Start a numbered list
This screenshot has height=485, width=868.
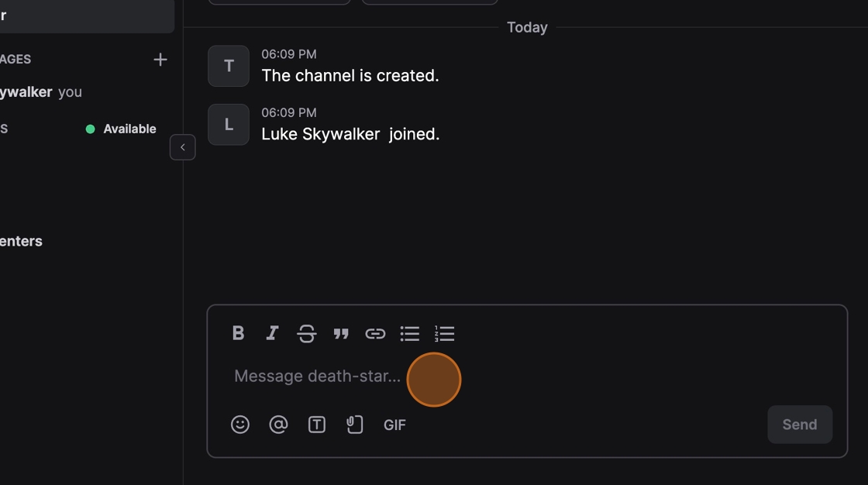pos(444,333)
